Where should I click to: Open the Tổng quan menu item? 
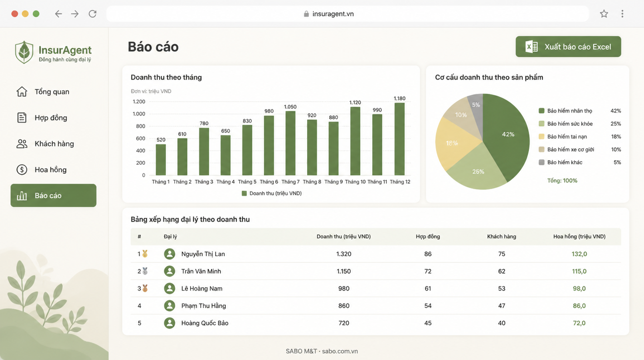click(53, 91)
